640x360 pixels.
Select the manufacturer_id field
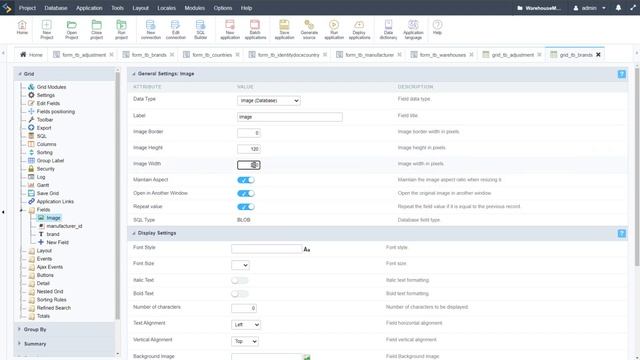(64, 226)
